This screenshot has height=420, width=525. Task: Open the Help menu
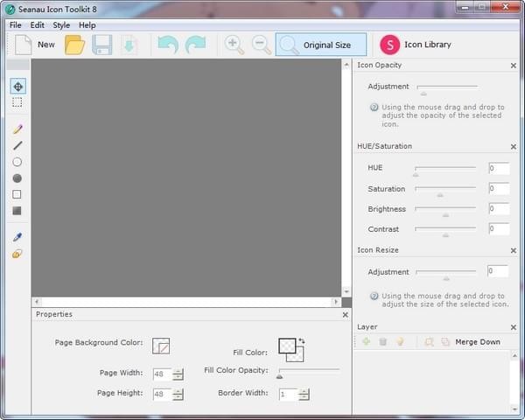(x=87, y=25)
